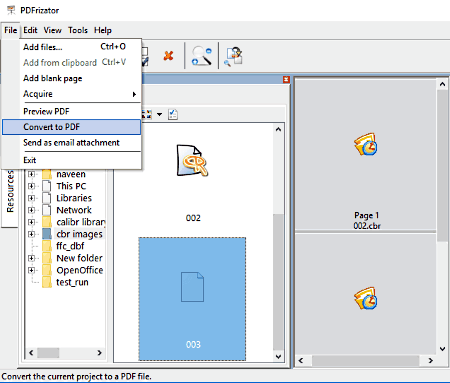Image resolution: width=450 pixels, height=383 pixels.
Task: Select the ffc_dbf folder
Action: click(70, 246)
